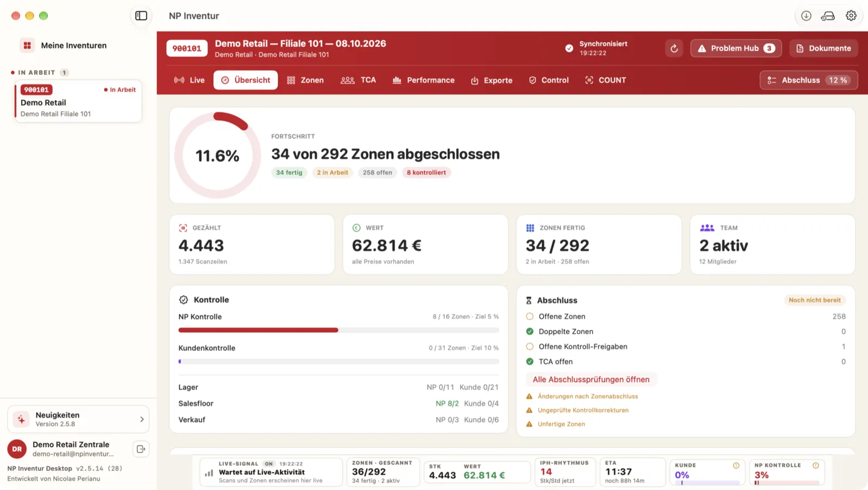The height and width of the screenshot is (490, 868).
Task: Toggle the sidebar panel icon
Action: point(141,16)
